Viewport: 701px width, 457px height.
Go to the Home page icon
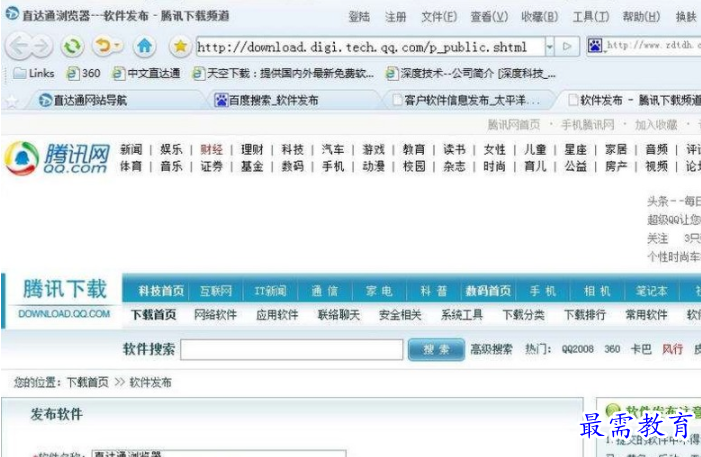144,46
